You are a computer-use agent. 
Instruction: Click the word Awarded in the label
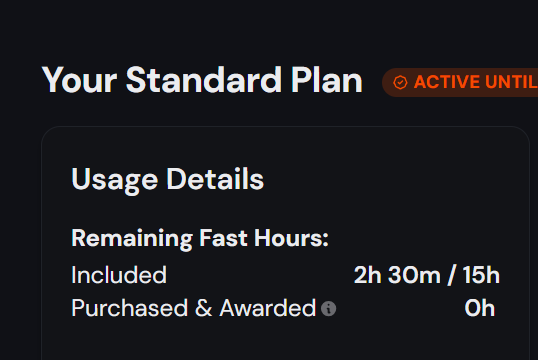(x=268, y=308)
